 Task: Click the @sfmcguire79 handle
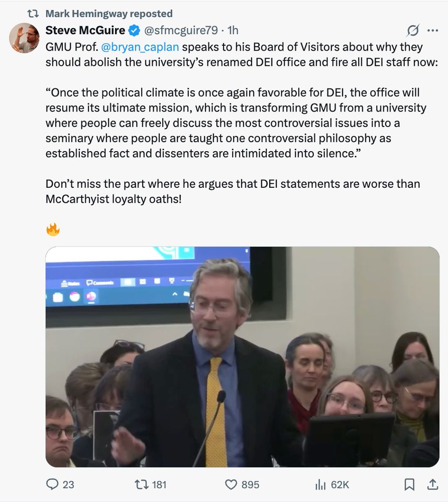click(181, 30)
